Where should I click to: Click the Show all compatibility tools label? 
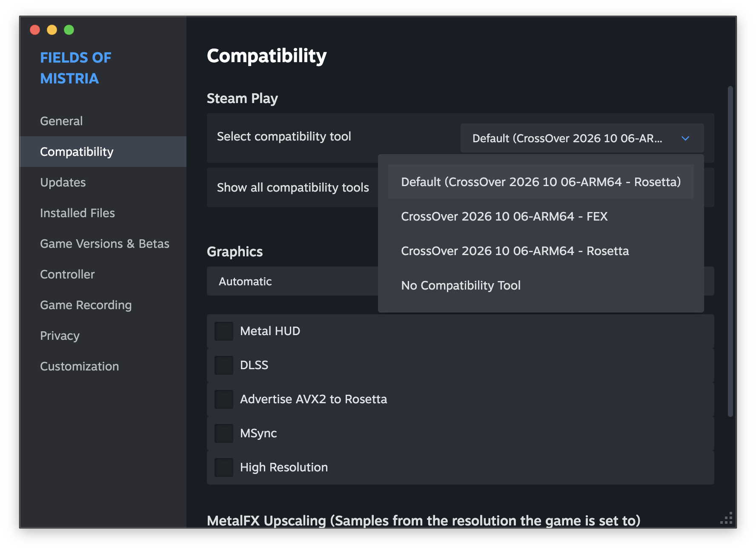coord(293,187)
